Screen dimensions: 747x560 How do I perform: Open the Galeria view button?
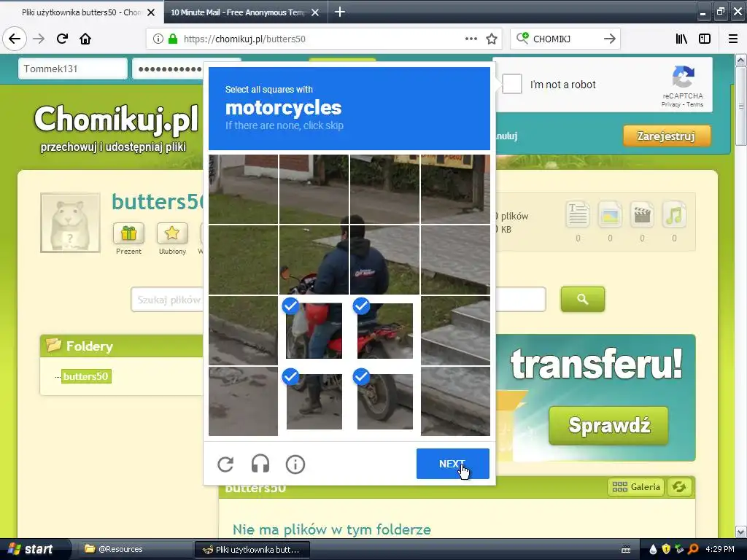[x=636, y=487]
